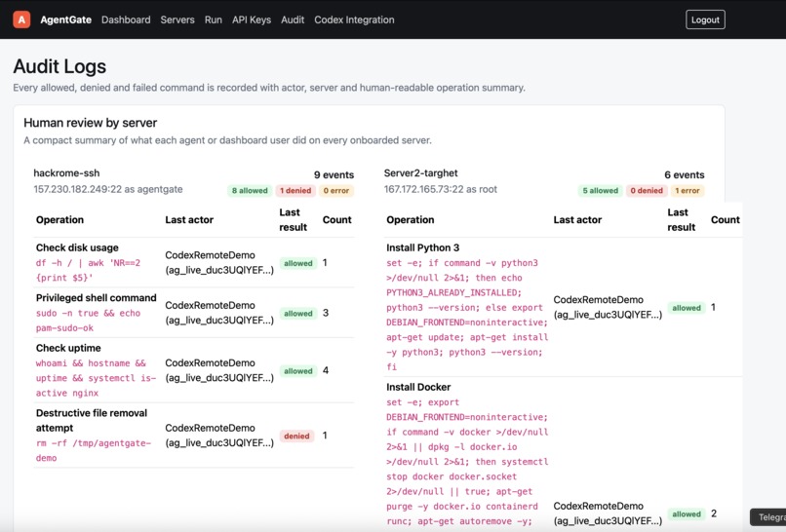Screen dimensions: 786x532
Task: Click Server2-targhet table 'Last result' header
Action: 682,219
